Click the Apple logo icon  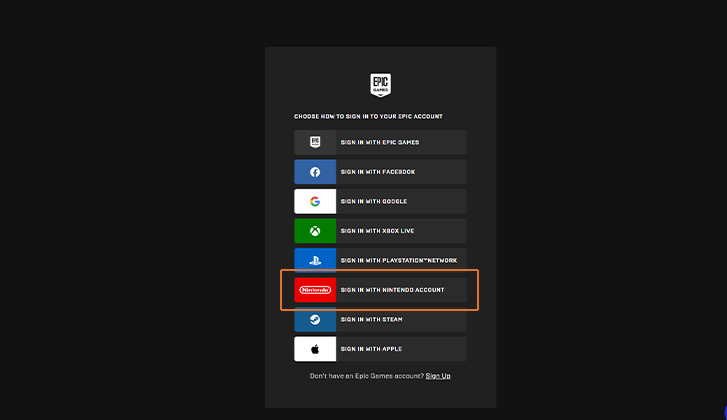pos(315,349)
